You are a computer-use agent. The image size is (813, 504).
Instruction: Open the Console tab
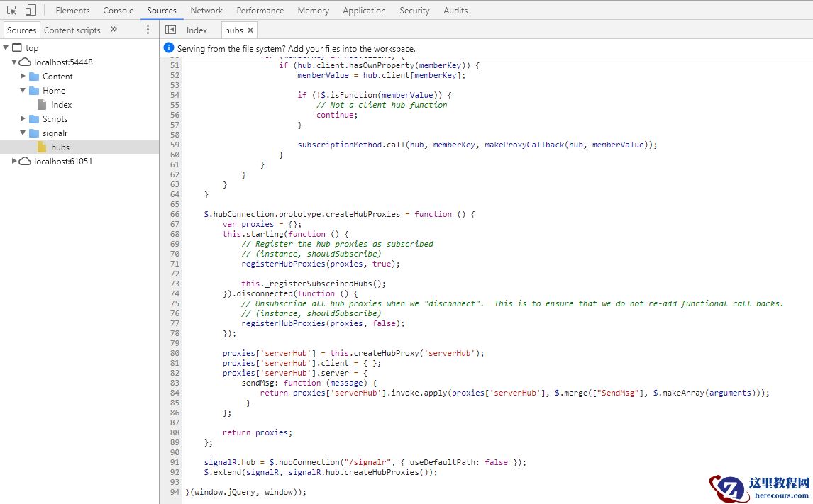coord(118,11)
